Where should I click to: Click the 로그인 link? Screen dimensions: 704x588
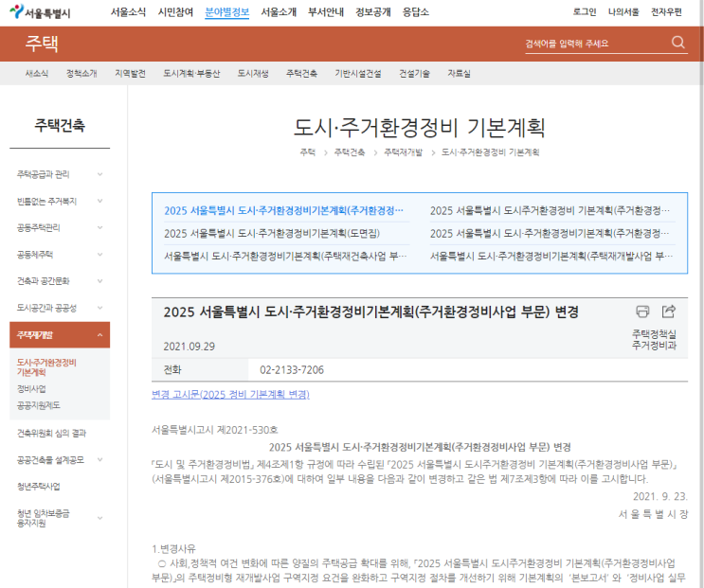585,12
